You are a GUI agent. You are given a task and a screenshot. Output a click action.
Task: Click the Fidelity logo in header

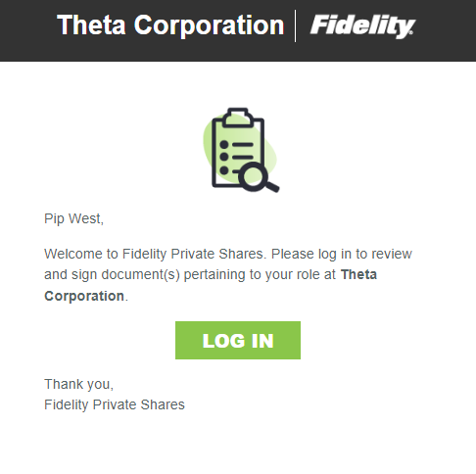(362, 26)
